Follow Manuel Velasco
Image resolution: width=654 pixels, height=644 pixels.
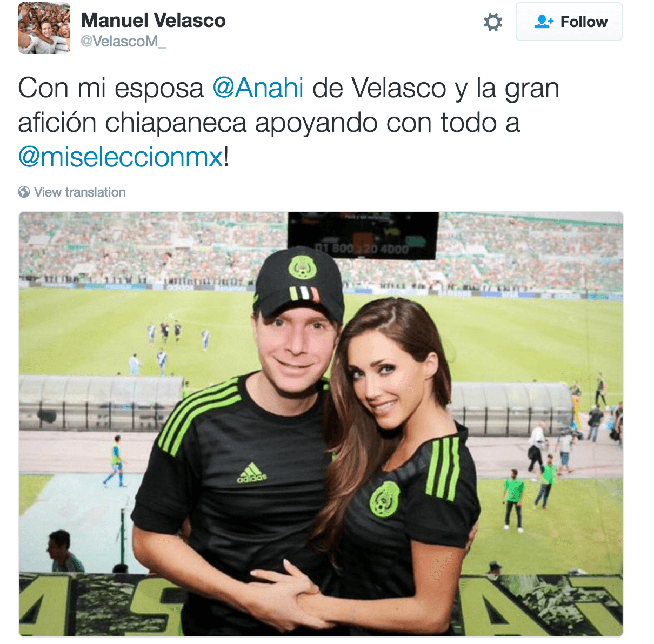pyautogui.click(x=569, y=22)
